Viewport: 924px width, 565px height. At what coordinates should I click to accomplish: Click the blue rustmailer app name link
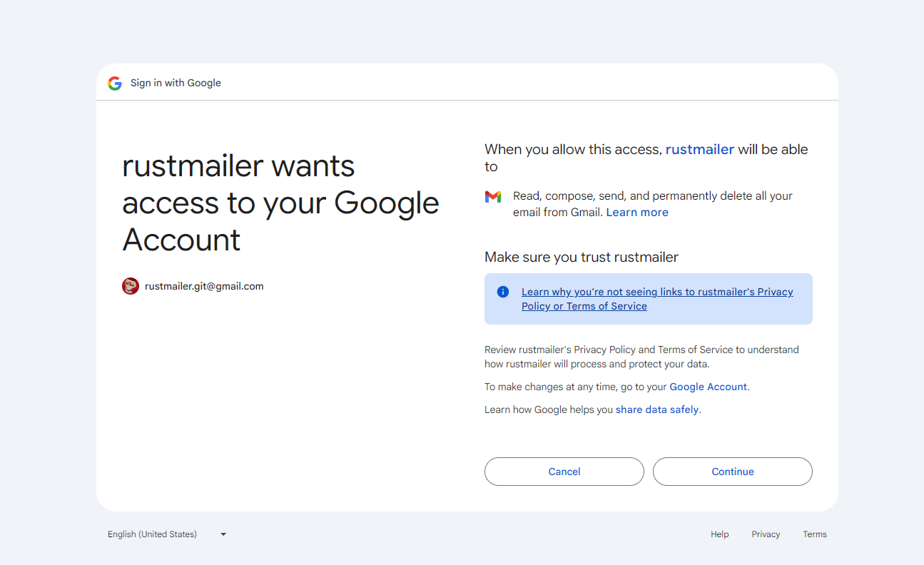700,150
